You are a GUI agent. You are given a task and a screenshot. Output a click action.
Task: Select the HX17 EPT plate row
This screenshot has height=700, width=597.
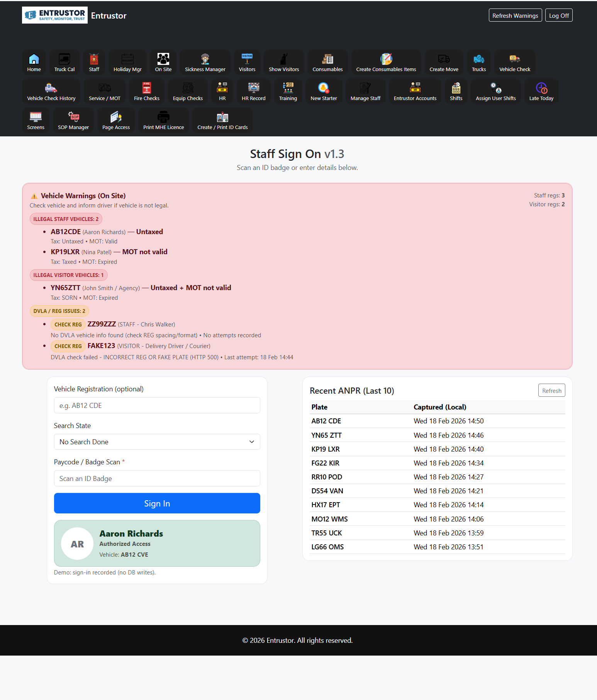pos(438,505)
